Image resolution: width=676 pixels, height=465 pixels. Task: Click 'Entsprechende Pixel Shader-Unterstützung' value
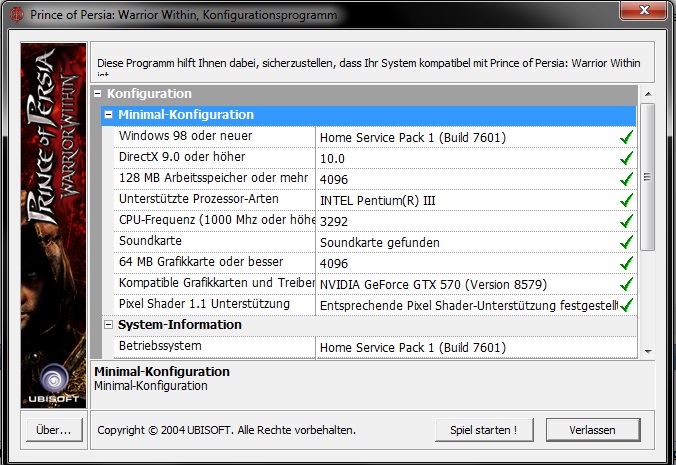click(x=469, y=306)
